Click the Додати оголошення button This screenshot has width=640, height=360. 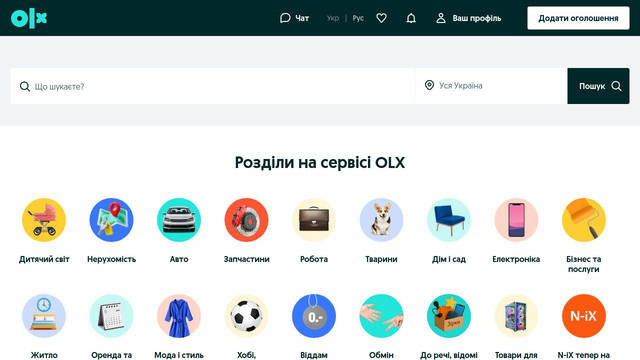coord(578,18)
